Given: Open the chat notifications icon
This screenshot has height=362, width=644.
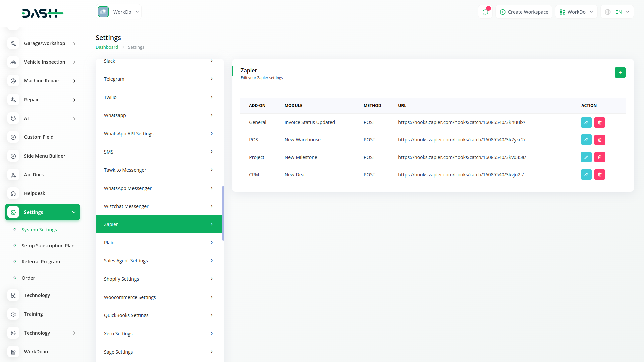Looking at the screenshot, I should pos(485,12).
